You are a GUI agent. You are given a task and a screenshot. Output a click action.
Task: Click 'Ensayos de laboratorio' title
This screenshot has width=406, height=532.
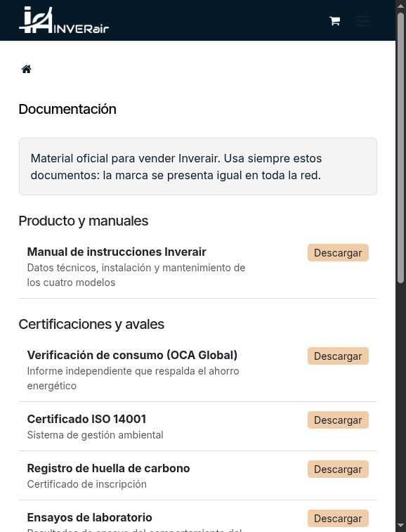[89, 517]
